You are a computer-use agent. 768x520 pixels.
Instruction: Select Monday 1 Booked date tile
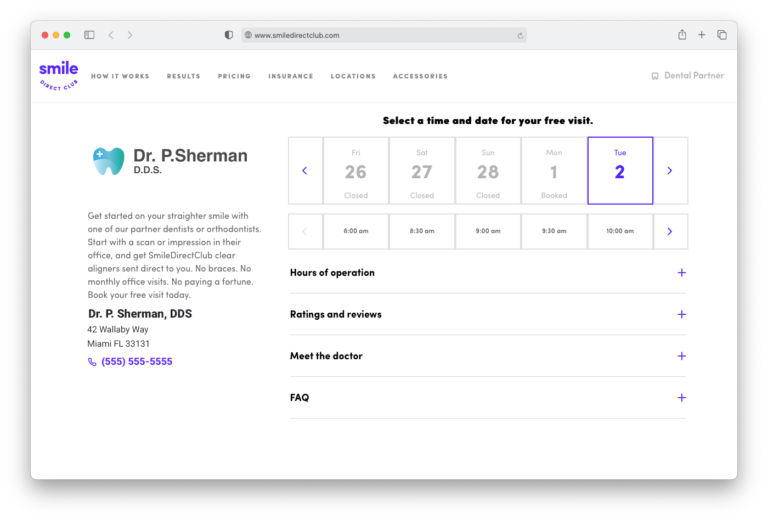coord(554,170)
